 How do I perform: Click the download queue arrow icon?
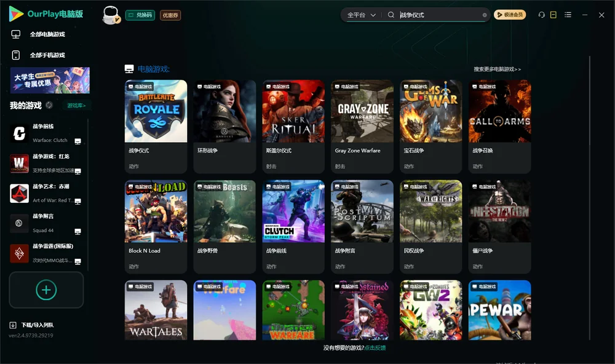coord(13,325)
